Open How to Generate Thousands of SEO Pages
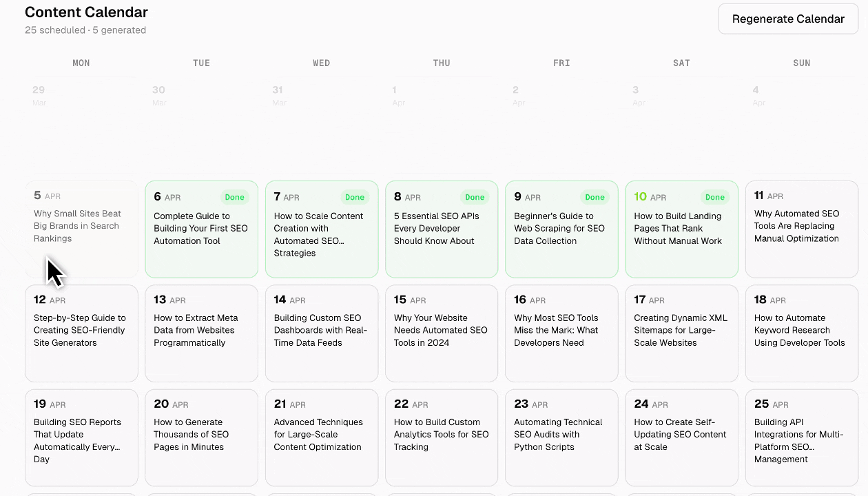 coord(201,436)
